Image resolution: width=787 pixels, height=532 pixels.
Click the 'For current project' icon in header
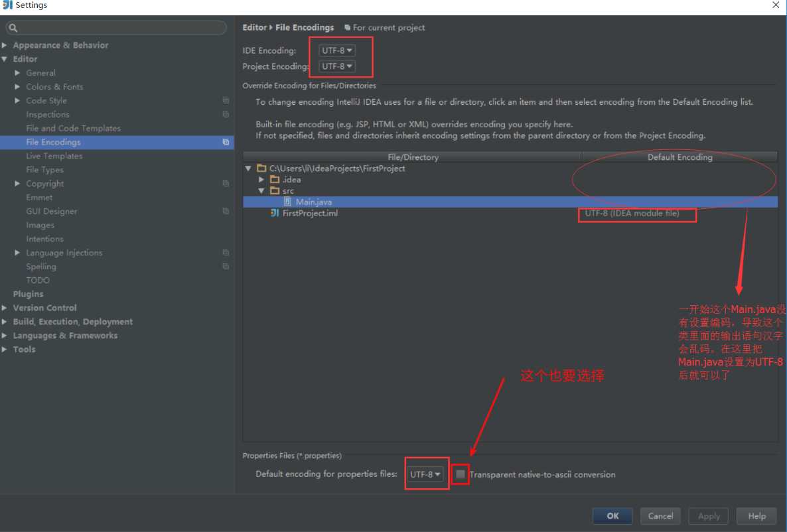(347, 28)
